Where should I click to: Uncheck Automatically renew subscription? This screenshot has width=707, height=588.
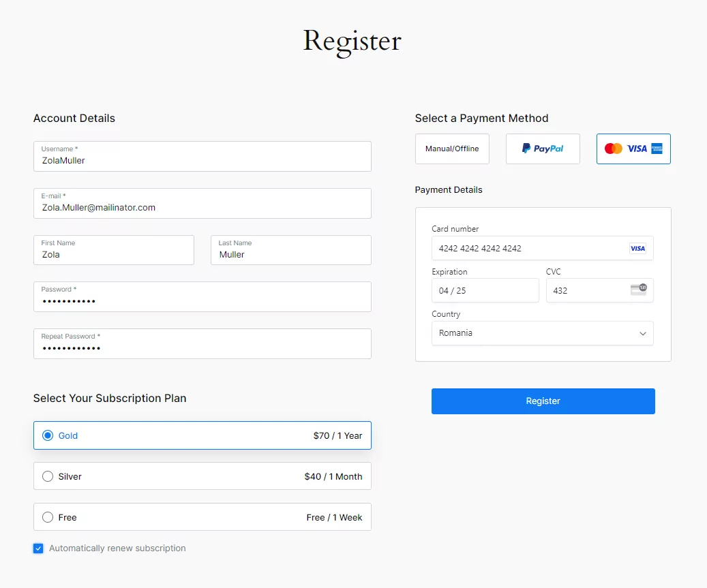click(38, 548)
